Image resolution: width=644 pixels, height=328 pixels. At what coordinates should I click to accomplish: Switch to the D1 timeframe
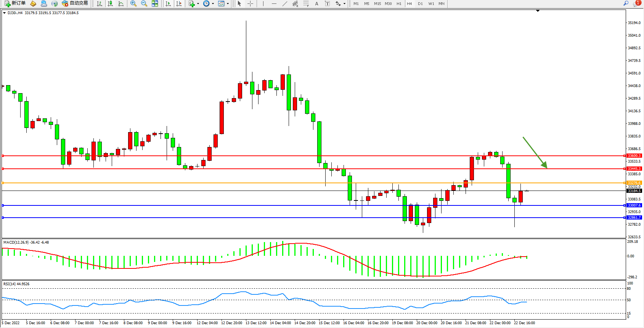pos(420,3)
